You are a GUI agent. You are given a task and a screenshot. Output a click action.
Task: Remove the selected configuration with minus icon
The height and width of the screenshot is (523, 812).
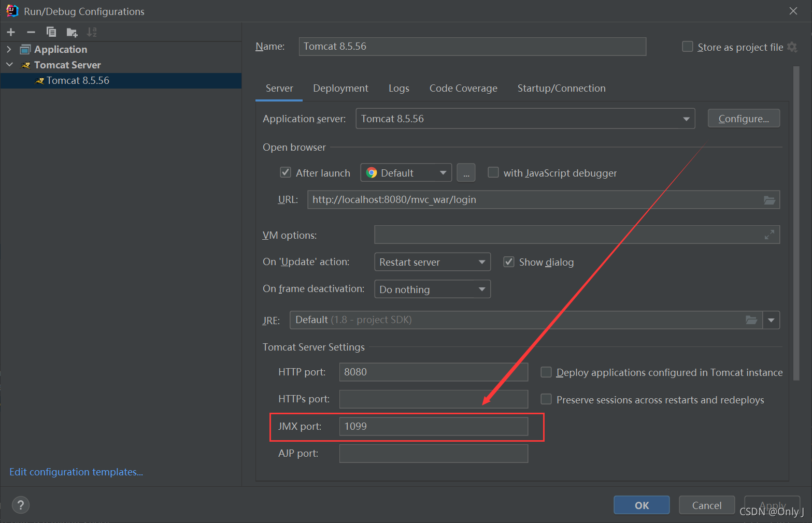31,32
